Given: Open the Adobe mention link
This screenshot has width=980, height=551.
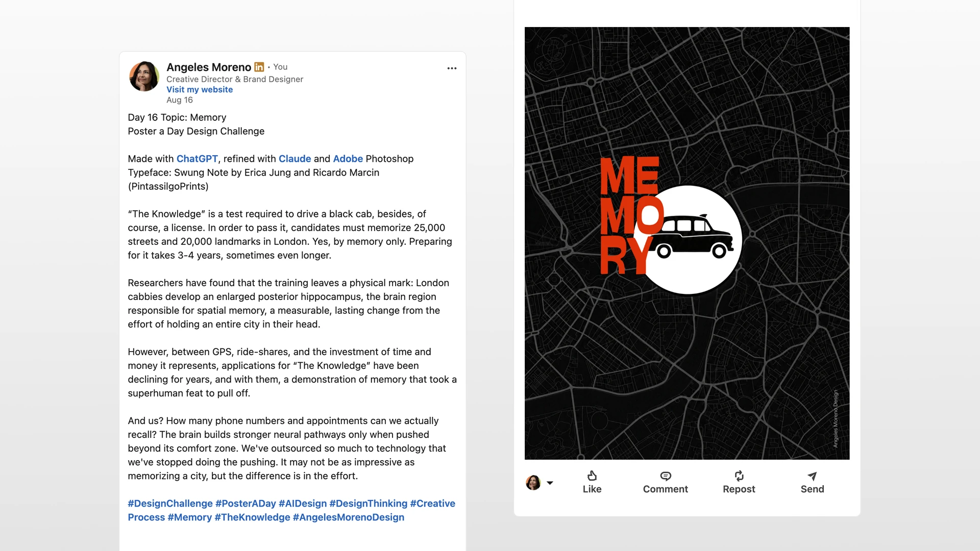Looking at the screenshot, I should pyautogui.click(x=348, y=159).
